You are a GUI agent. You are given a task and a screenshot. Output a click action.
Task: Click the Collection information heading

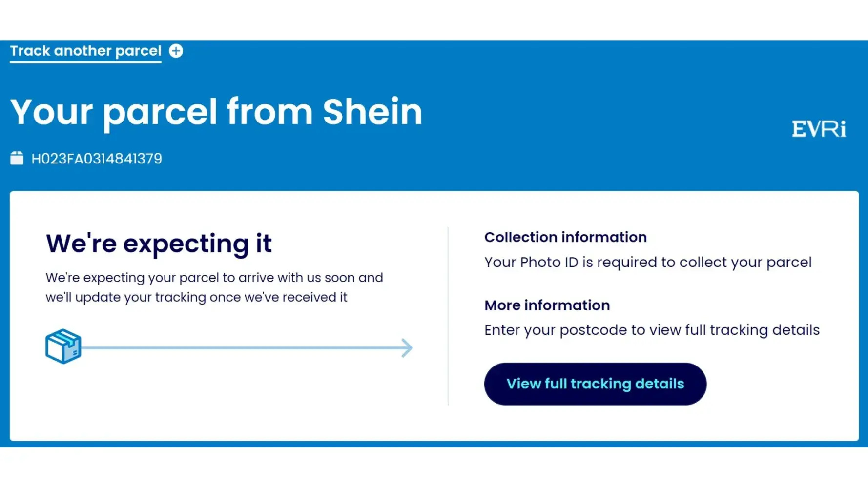coord(565,237)
